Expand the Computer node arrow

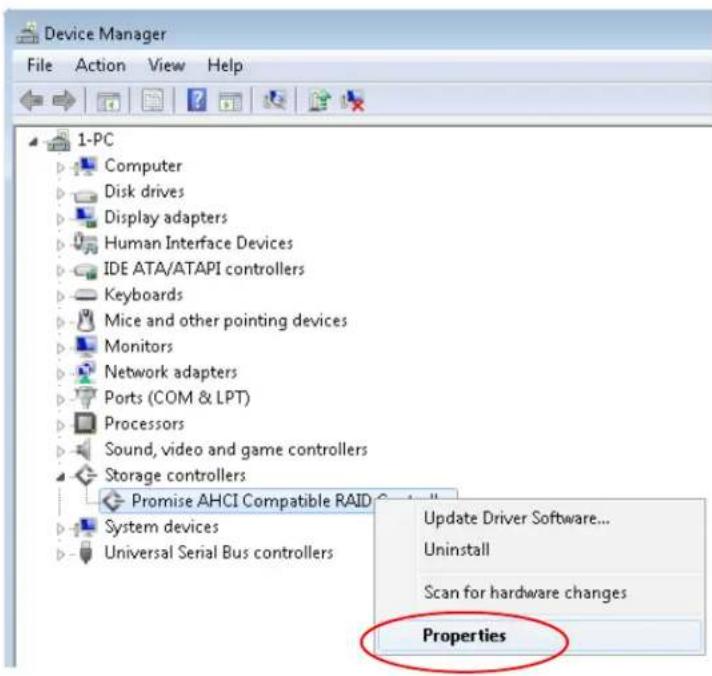60,168
